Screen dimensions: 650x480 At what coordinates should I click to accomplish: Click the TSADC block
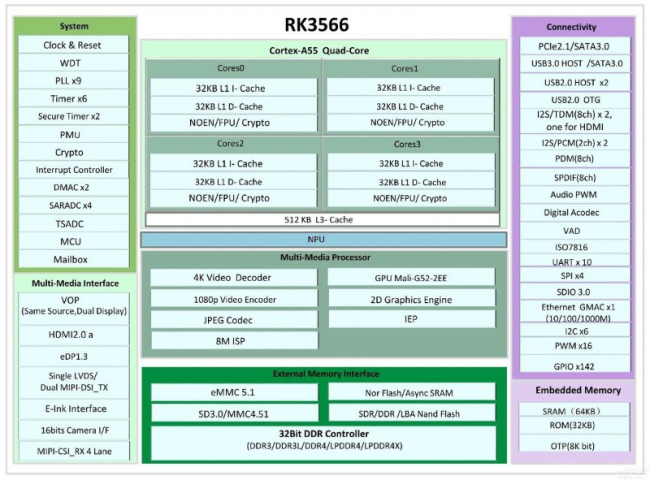click(x=73, y=224)
